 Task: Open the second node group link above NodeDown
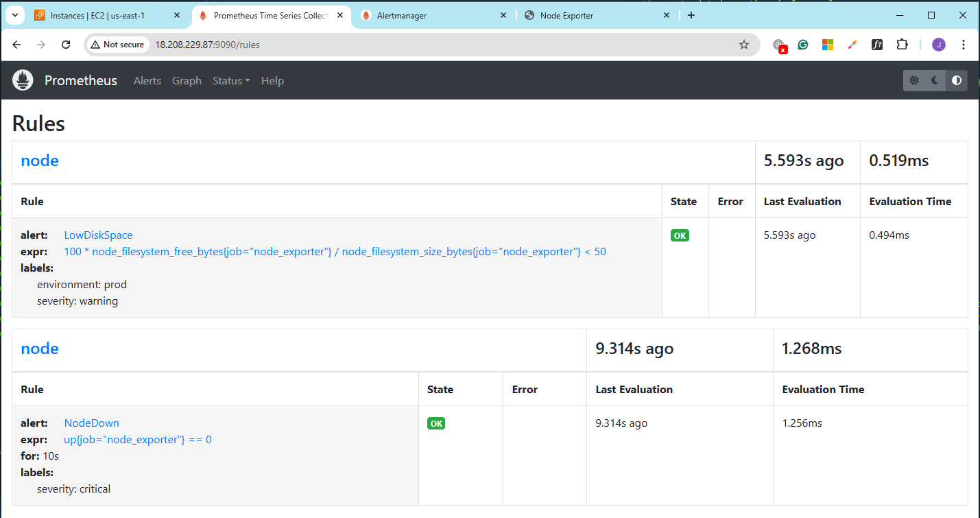(40, 349)
